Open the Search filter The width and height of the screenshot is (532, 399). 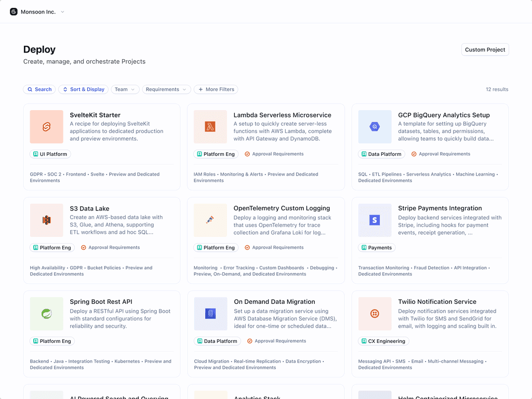tap(39, 89)
